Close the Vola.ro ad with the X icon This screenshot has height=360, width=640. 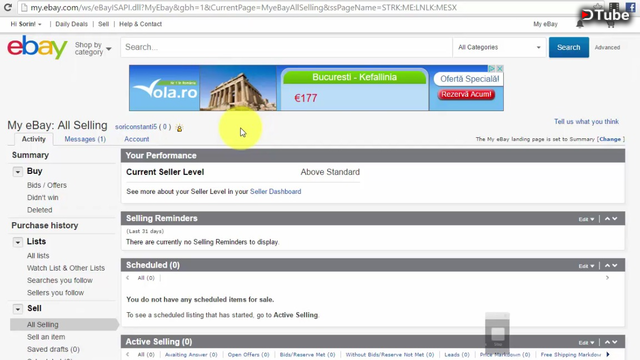click(x=500, y=69)
